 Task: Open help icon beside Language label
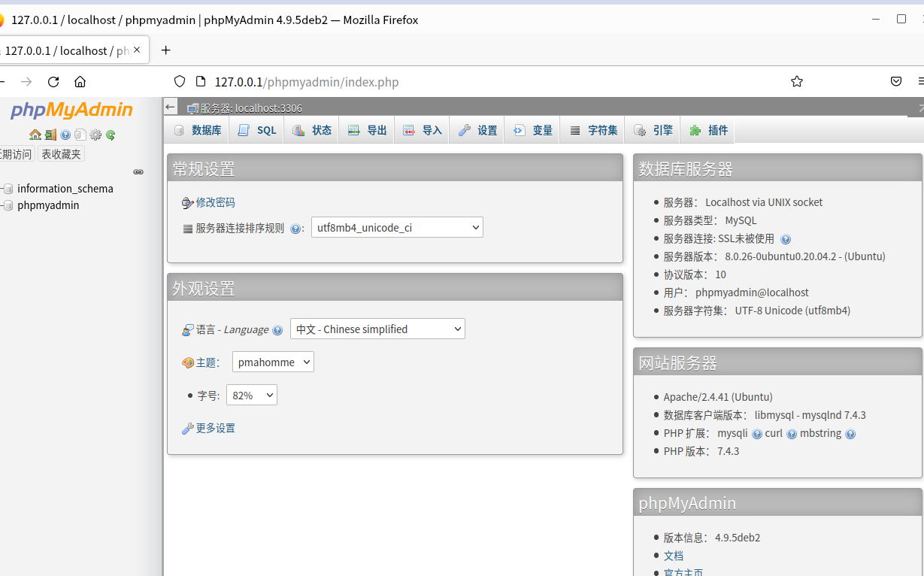(x=277, y=330)
